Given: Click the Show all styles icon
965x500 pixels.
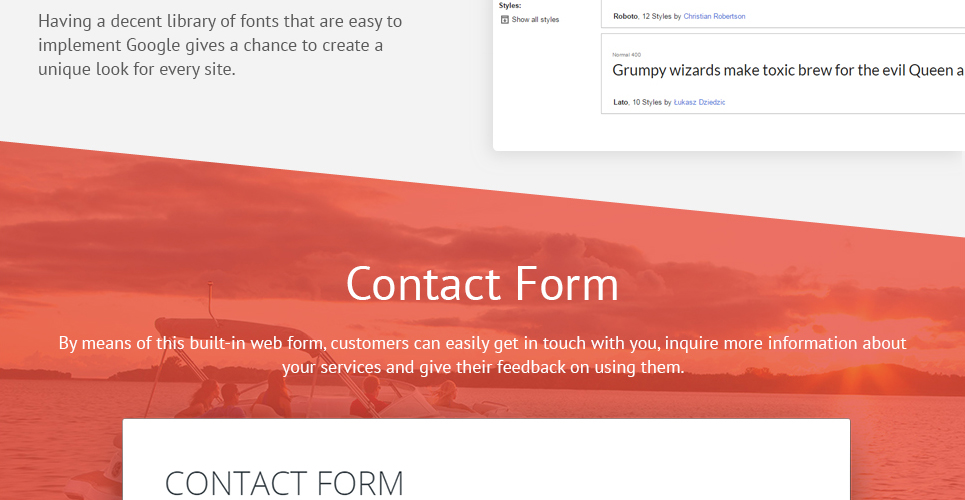Looking at the screenshot, I should (505, 20).
